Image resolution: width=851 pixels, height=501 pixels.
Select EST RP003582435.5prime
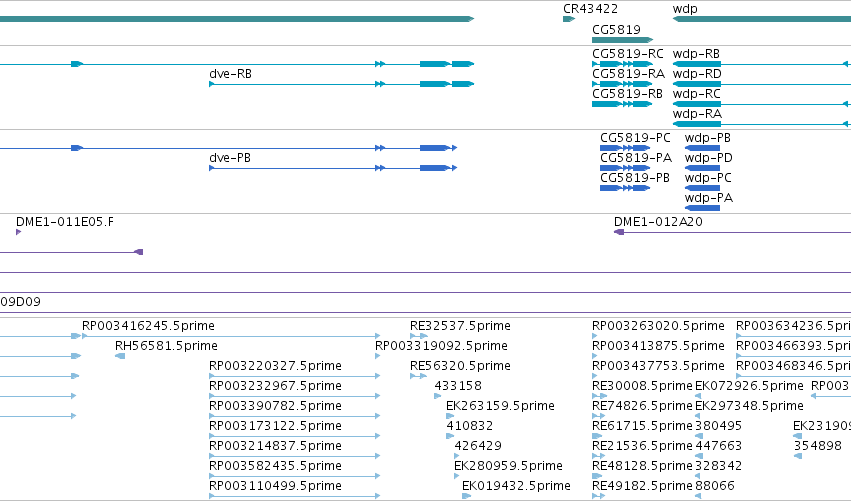pos(275,466)
